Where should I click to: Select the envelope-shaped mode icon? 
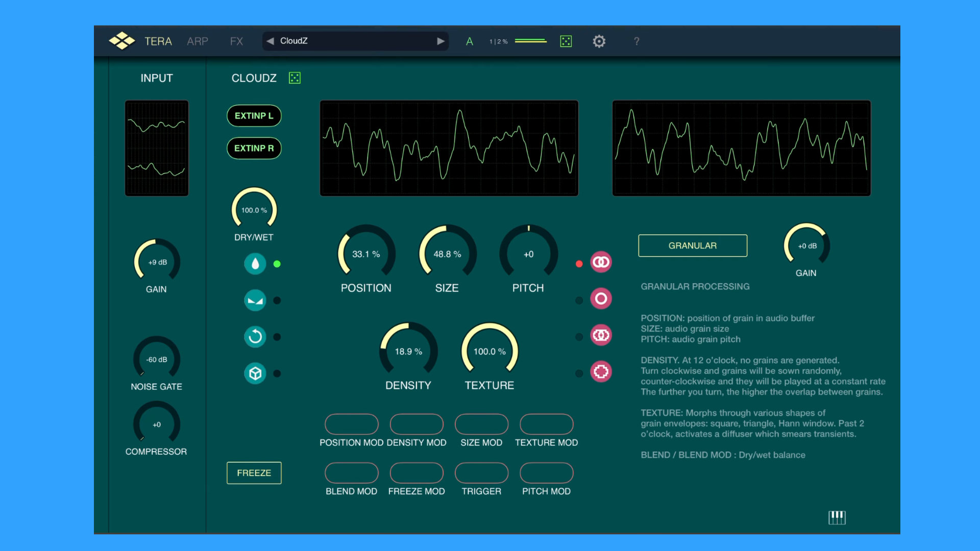(255, 300)
